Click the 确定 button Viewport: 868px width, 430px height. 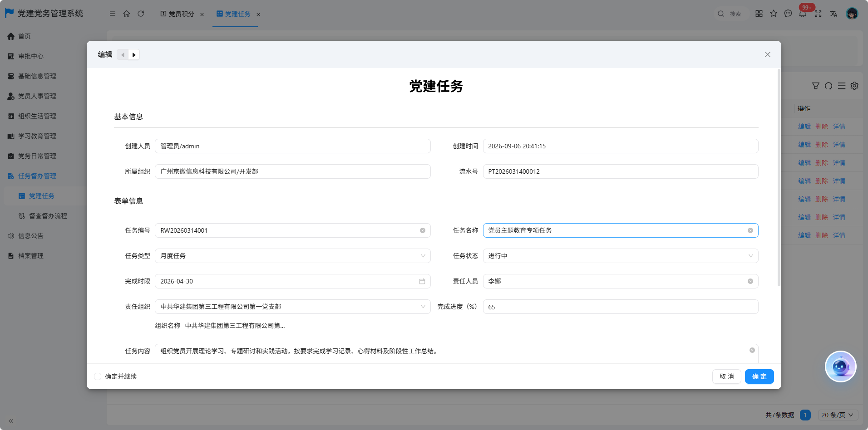point(759,376)
